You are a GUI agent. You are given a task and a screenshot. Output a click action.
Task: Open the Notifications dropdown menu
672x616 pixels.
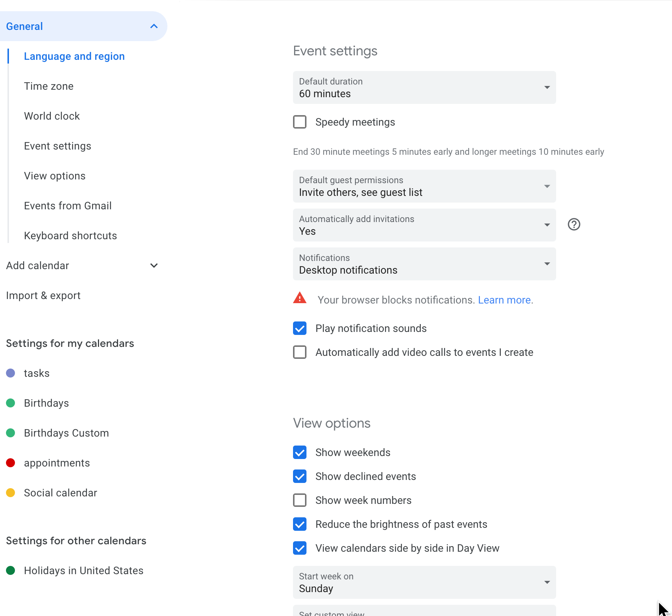coord(424,264)
